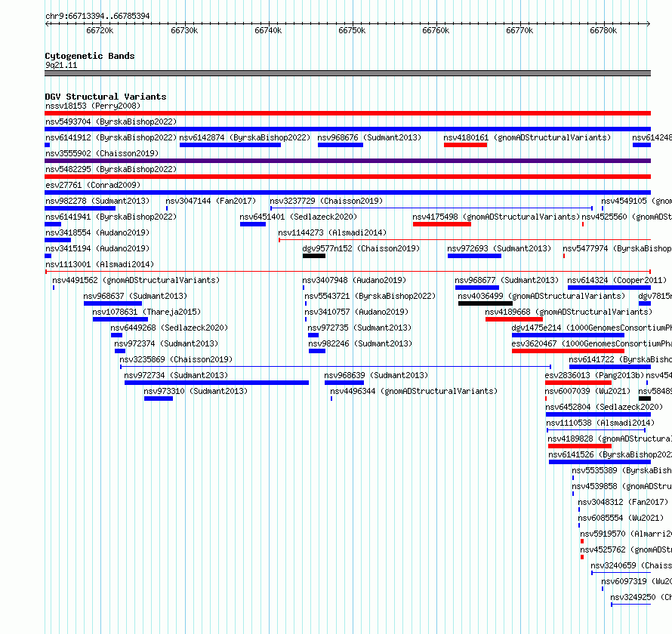Open the nsv6449268 (Sedlazeck2020) label
The width and height of the screenshot is (672, 634).
pos(169,328)
